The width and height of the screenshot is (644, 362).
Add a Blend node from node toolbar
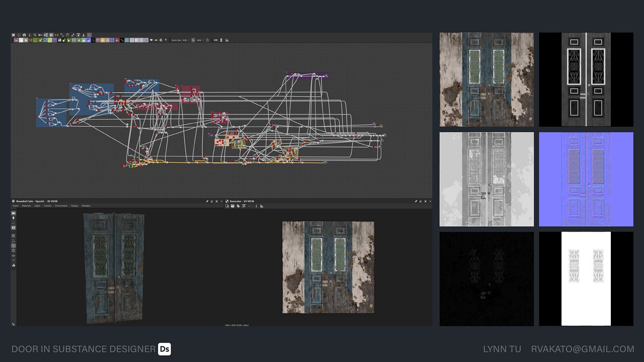pos(21,40)
